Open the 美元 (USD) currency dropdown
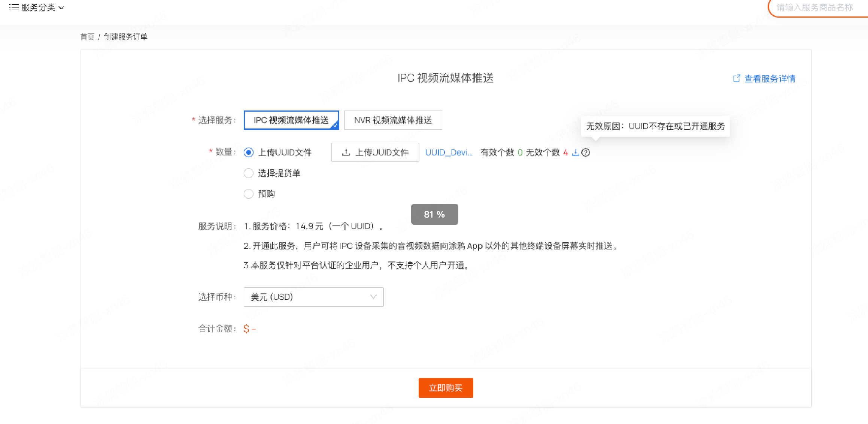Screen dimensions: 868x424 coord(313,297)
